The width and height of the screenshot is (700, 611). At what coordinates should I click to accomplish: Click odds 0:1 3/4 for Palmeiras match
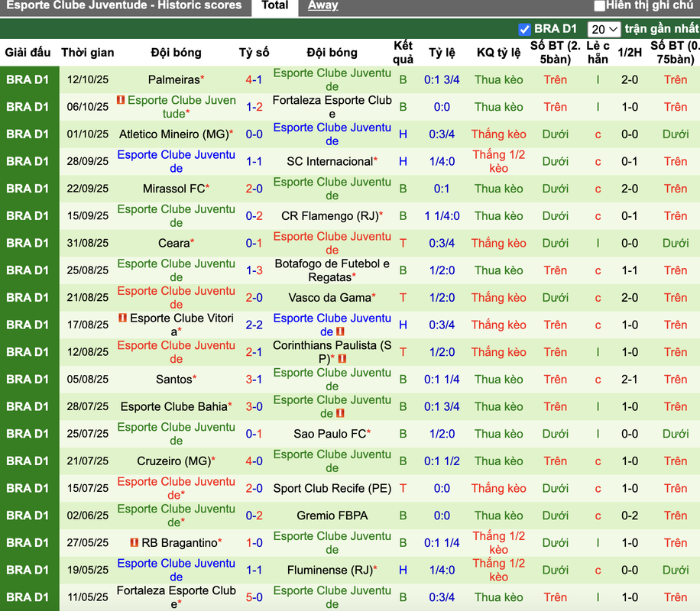[x=442, y=80]
